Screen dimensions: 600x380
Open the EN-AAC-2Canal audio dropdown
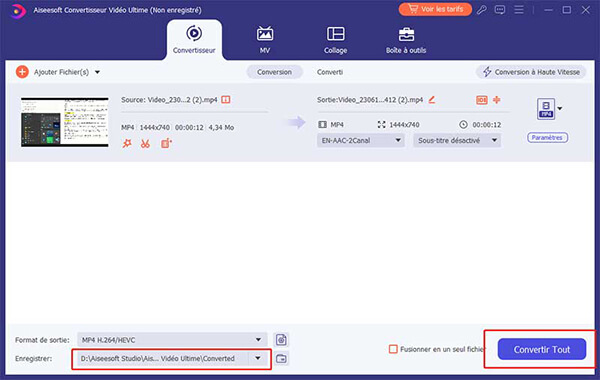coord(360,140)
